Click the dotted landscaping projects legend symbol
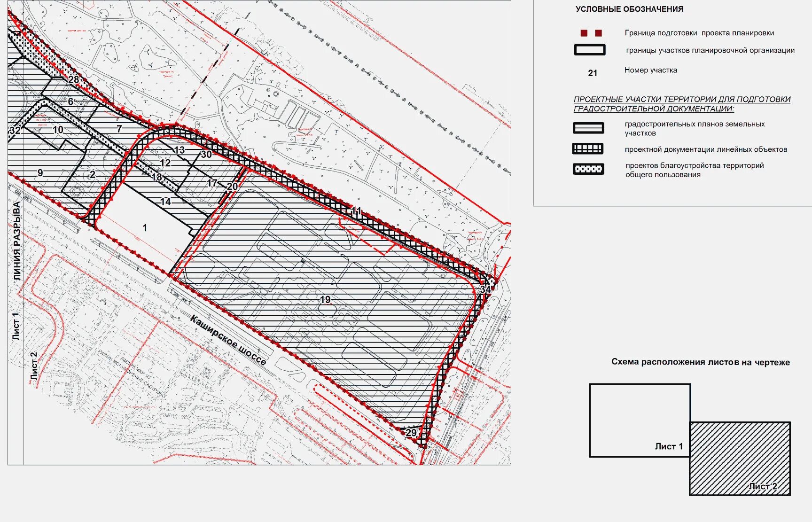This screenshot has height=522, width=812. click(x=588, y=169)
